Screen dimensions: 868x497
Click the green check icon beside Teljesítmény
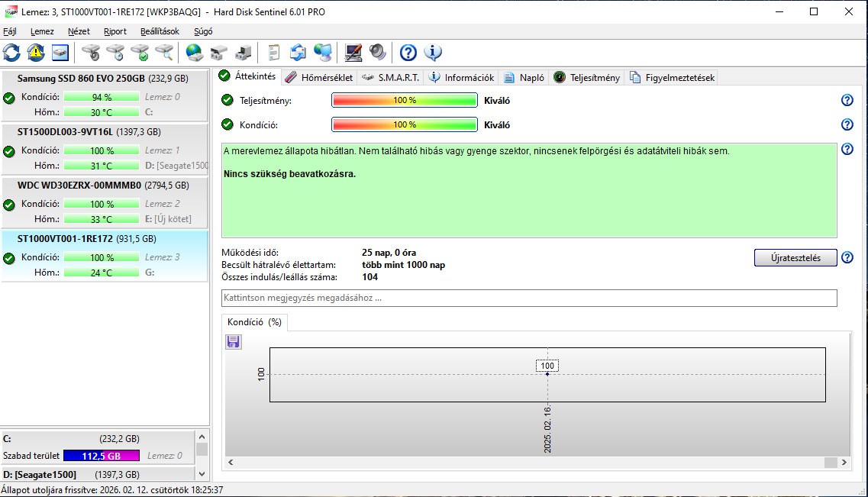pyautogui.click(x=227, y=100)
